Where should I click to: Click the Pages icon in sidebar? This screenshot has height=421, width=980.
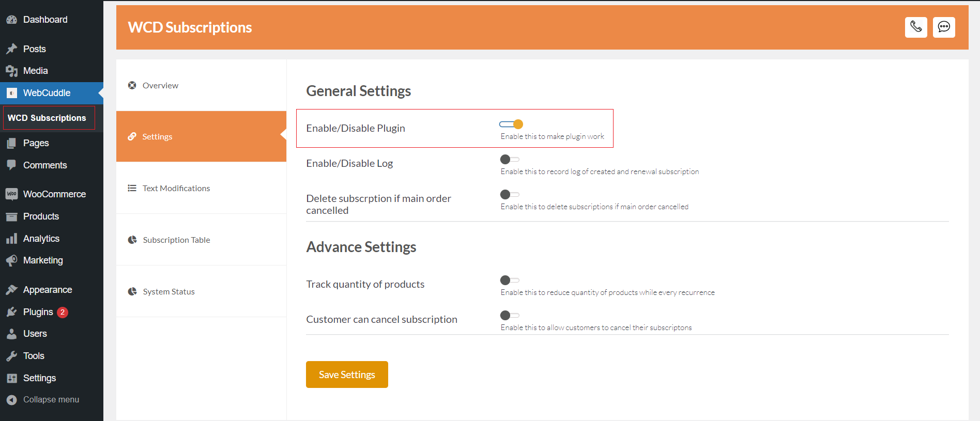tap(11, 143)
